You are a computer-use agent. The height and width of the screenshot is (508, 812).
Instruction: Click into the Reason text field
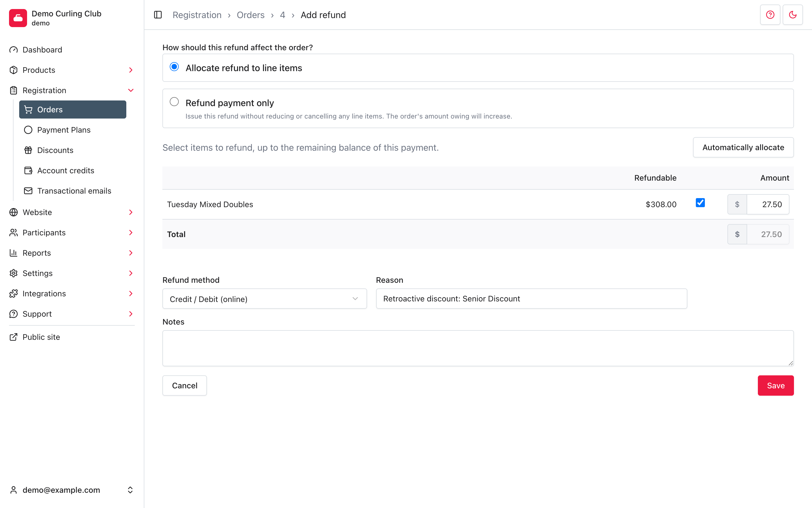pyautogui.click(x=531, y=299)
